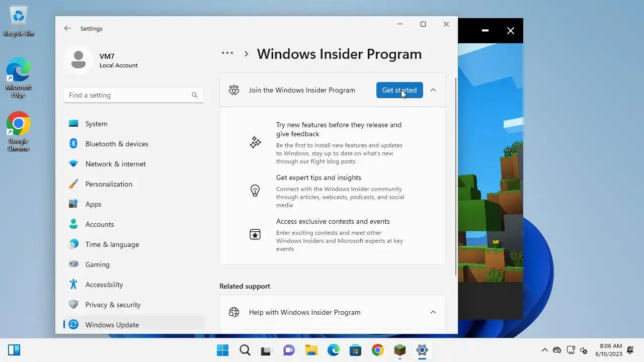Open Widgets panel from taskbar corner
Screen dimensions: 644x362
click(14, 350)
